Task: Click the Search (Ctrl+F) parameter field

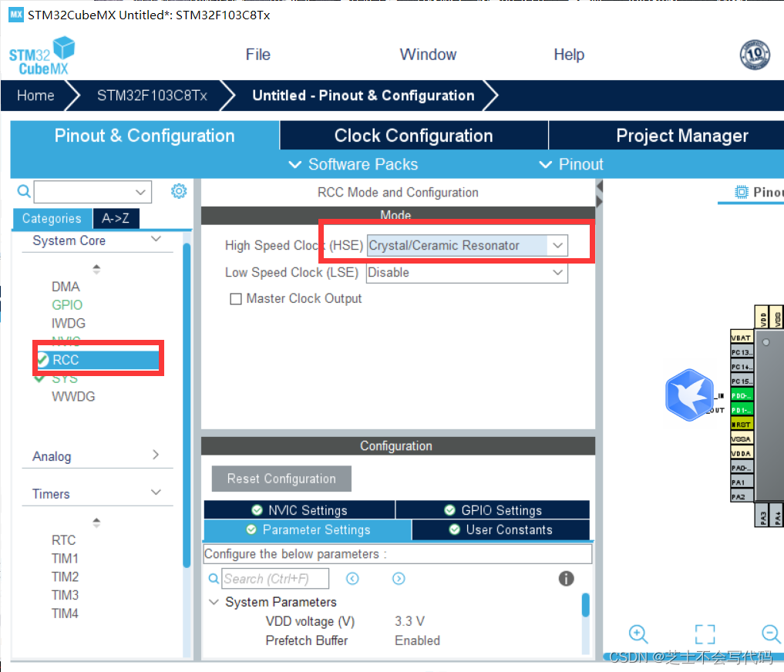Action: 275,579
